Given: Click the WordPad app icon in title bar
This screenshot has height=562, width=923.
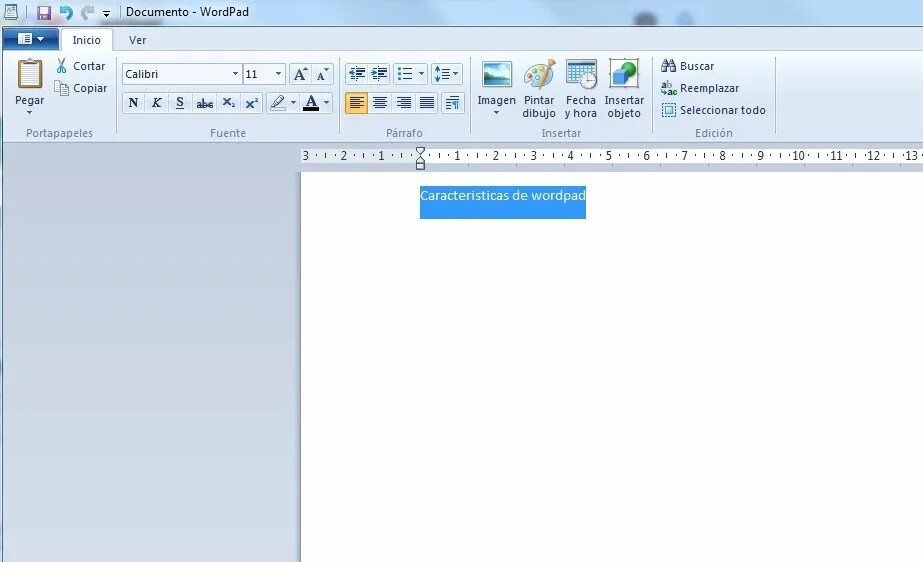Looking at the screenshot, I should coord(11,12).
